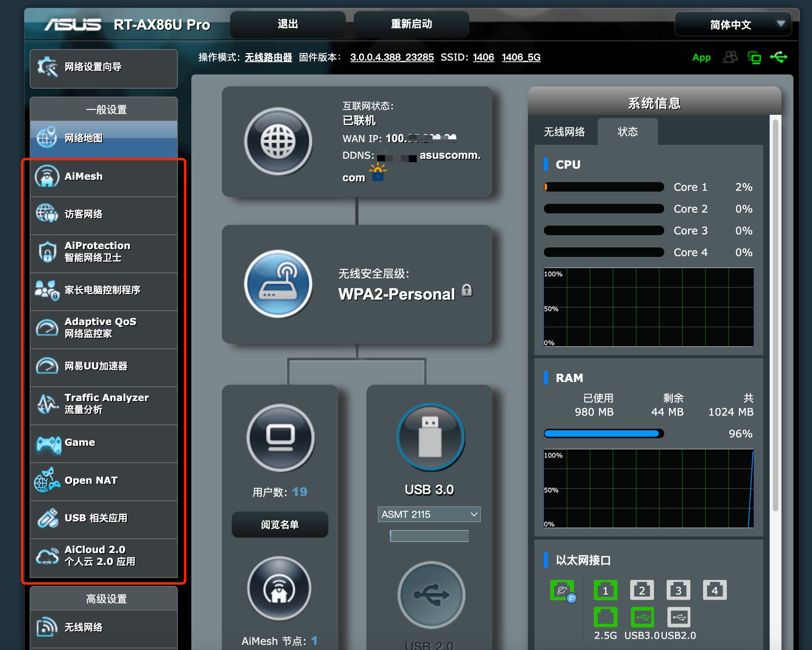Screen dimensions: 812x650
Task: Click the WPA2-Personal padlock icon
Action: click(467, 290)
